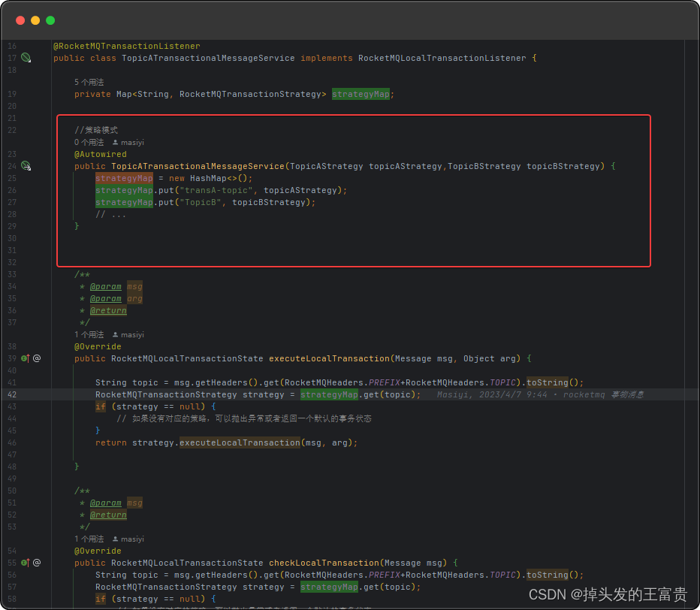The width and height of the screenshot is (700, 610).
Task: Click the @RocketMQTransactionListener annotation on line 16
Action: [127, 46]
